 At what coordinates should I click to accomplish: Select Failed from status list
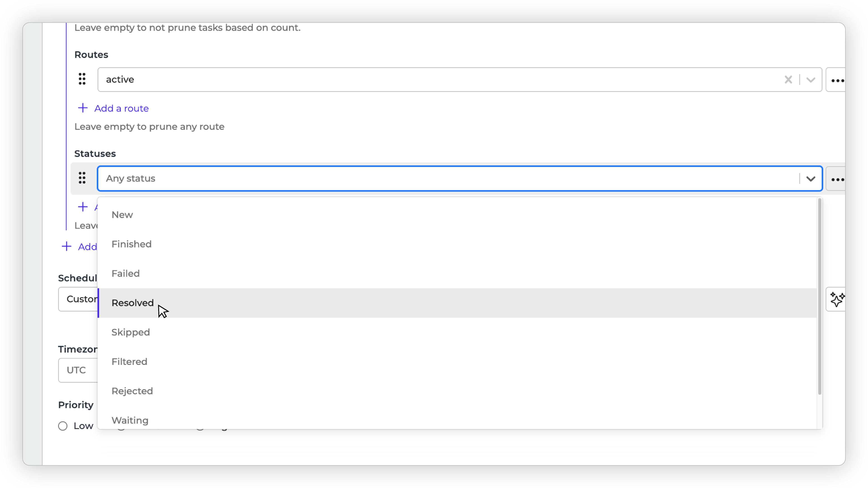coord(125,273)
